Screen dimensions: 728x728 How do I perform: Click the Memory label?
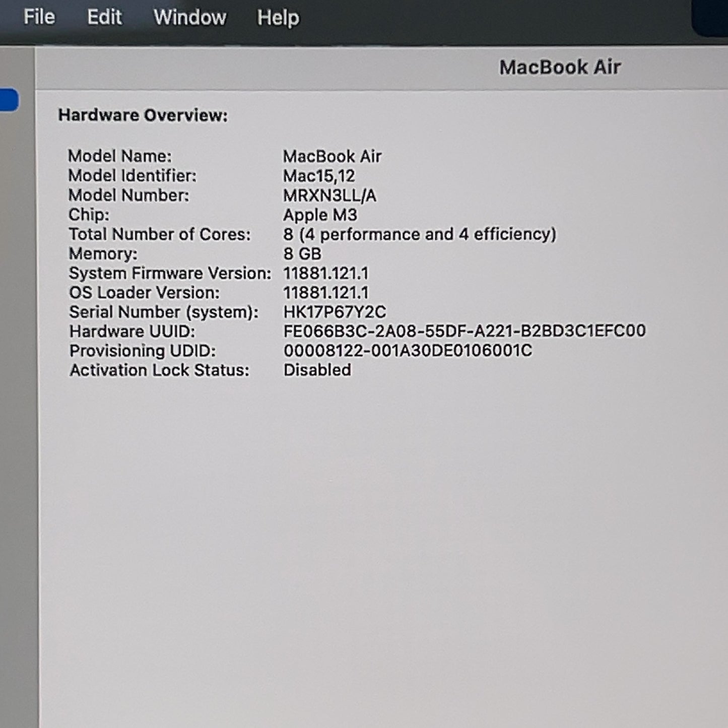click(103, 254)
